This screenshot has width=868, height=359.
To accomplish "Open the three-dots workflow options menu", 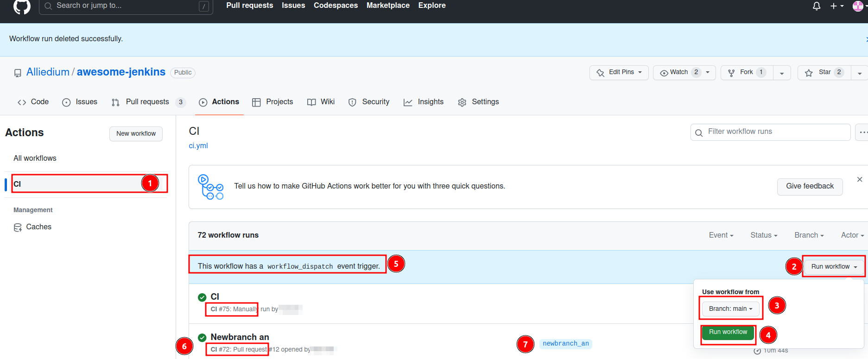I will tap(862, 132).
